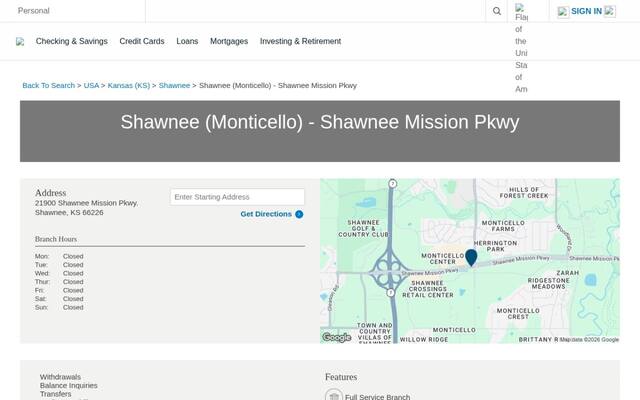Click the Full Service Branch icon
Viewport: 640px width, 400px height.
[x=333, y=395]
